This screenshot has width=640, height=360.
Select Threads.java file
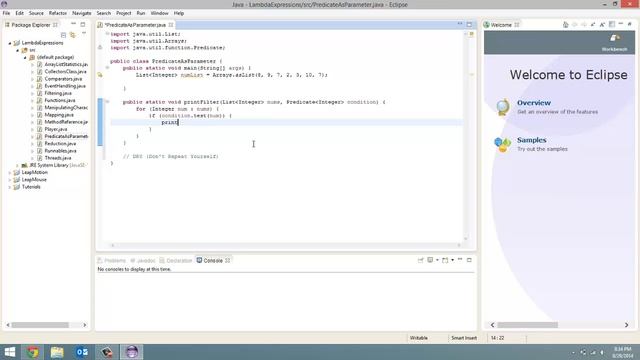click(58, 158)
